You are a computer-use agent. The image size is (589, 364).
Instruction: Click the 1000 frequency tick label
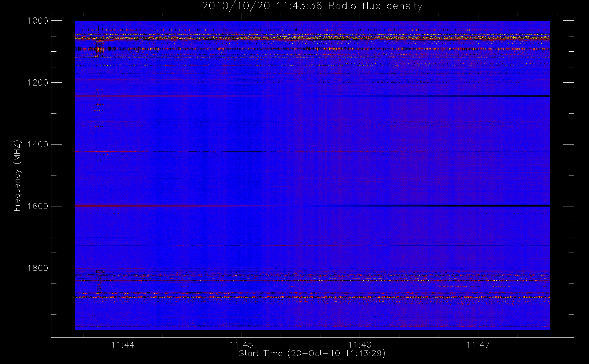point(38,21)
